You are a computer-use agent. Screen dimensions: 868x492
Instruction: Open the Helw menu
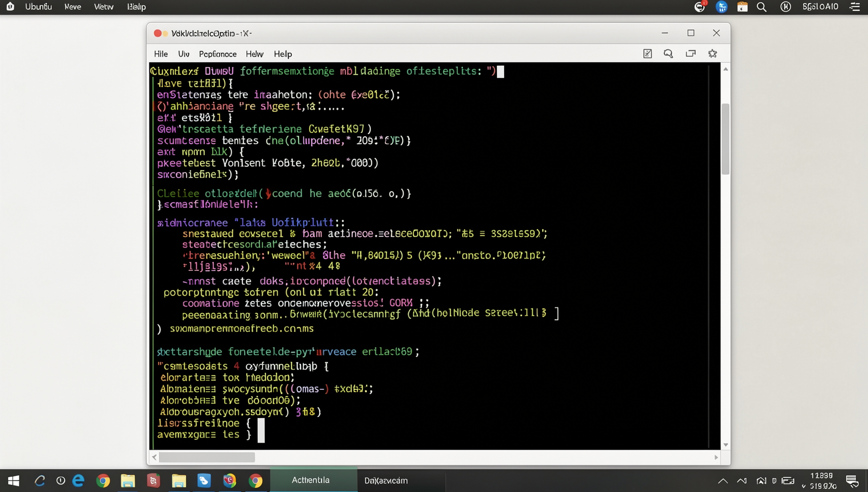click(x=254, y=54)
